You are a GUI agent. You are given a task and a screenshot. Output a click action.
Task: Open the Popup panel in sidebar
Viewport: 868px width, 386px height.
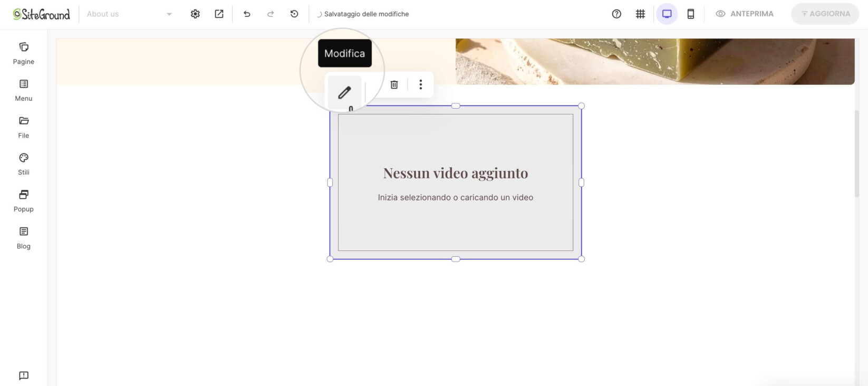pyautogui.click(x=23, y=201)
